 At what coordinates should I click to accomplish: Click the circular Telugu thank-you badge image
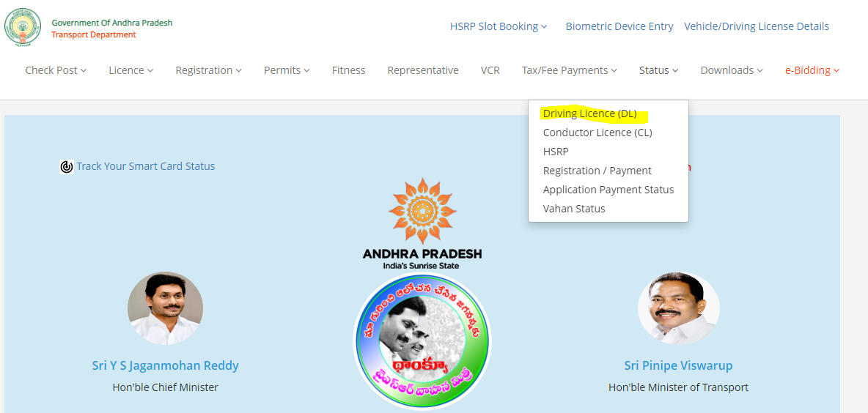point(422,341)
